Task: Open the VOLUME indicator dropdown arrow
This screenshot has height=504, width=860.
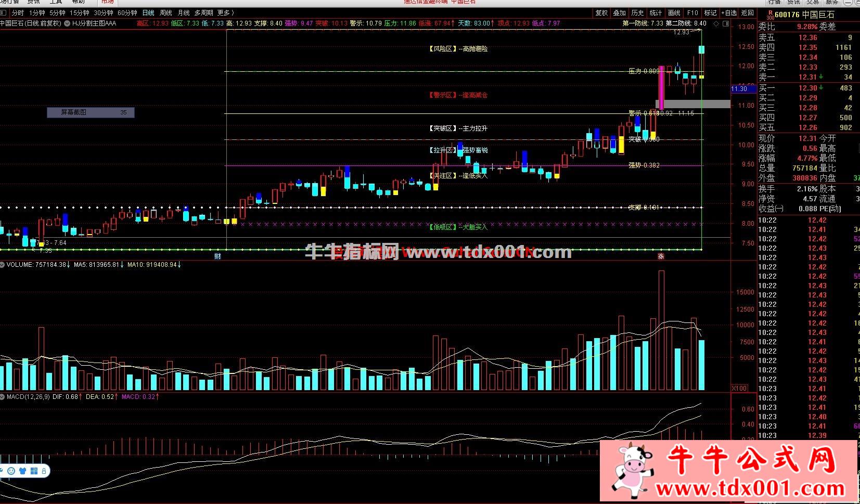Action: (x=3, y=265)
